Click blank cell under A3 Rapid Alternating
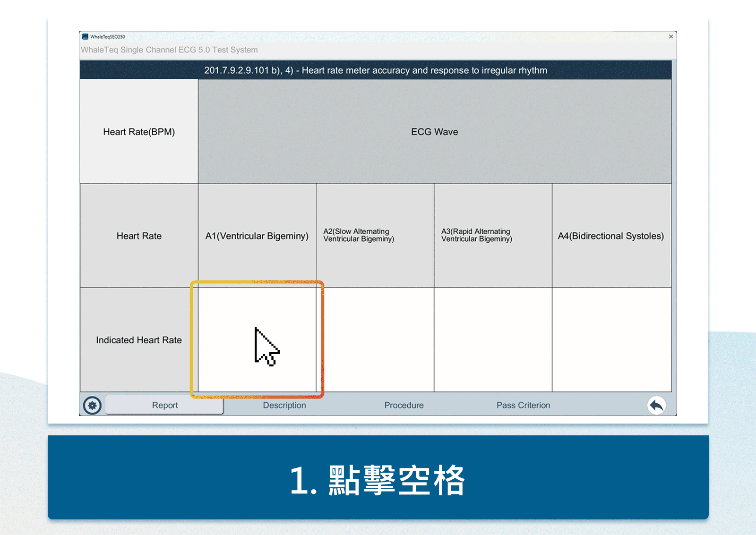The image size is (756, 535). point(493,340)
